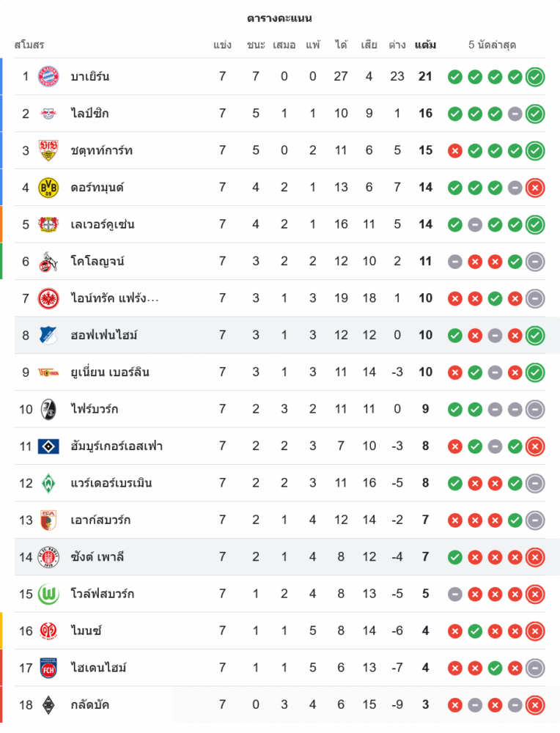Click the RB Leipzig club logo

[x=48, y=114]
